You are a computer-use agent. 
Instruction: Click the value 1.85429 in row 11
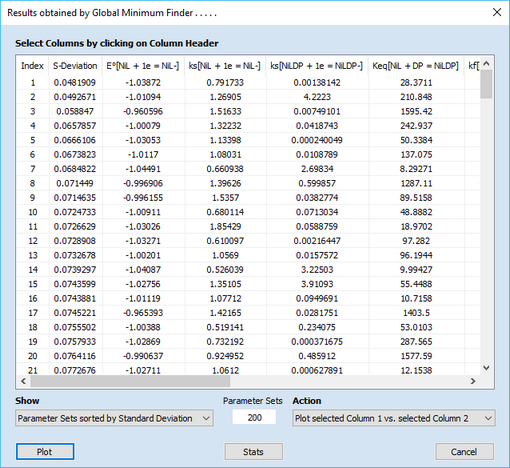(x=225, y=226)
